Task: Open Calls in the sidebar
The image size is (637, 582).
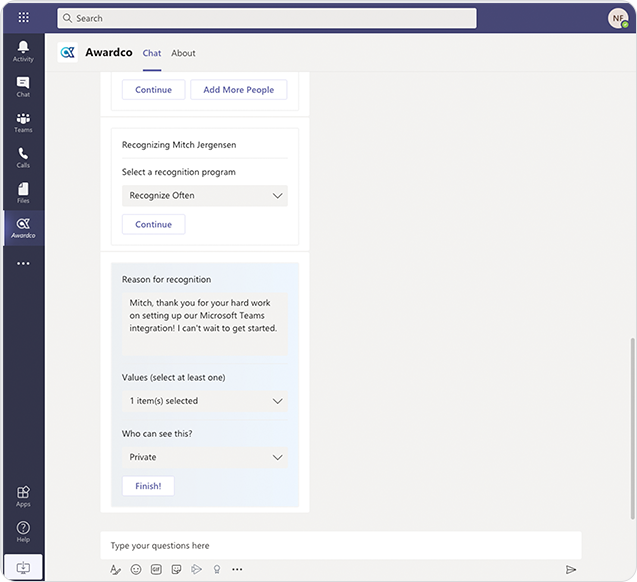Action: [23, 158]
